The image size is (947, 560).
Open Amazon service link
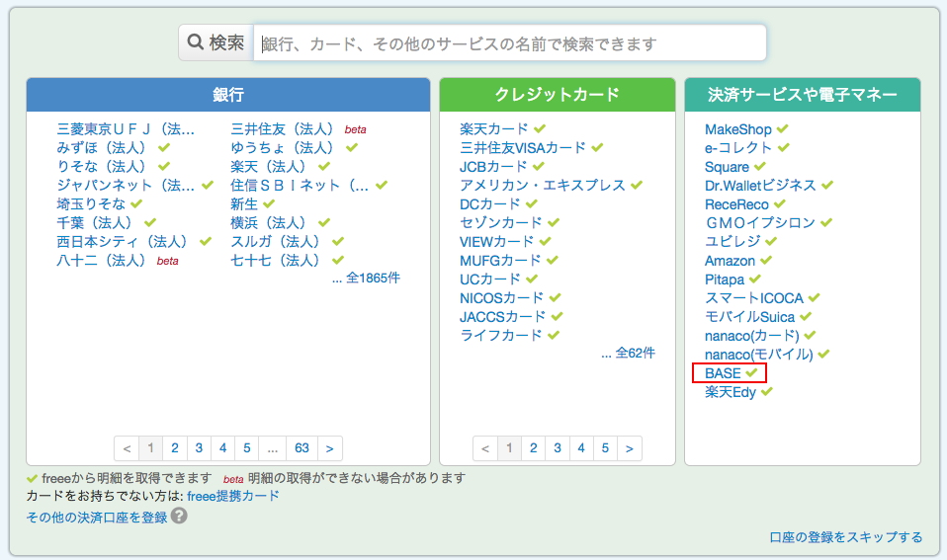pyautogui.click(x=731, y=262)
